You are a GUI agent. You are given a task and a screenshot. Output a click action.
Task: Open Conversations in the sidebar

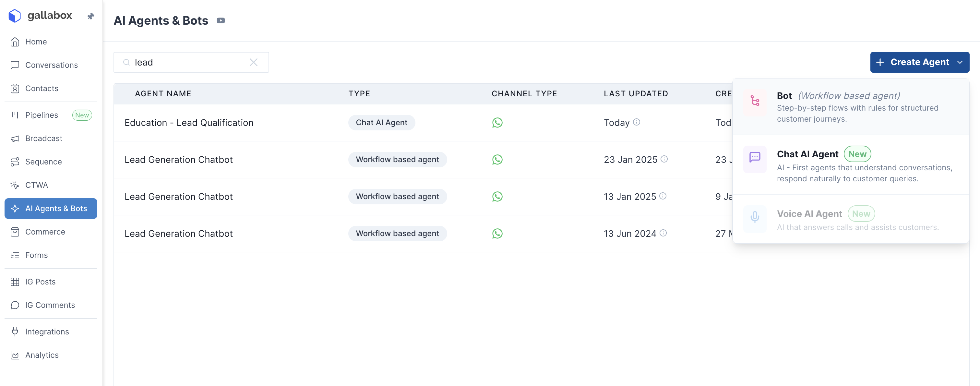pos(51,65)
